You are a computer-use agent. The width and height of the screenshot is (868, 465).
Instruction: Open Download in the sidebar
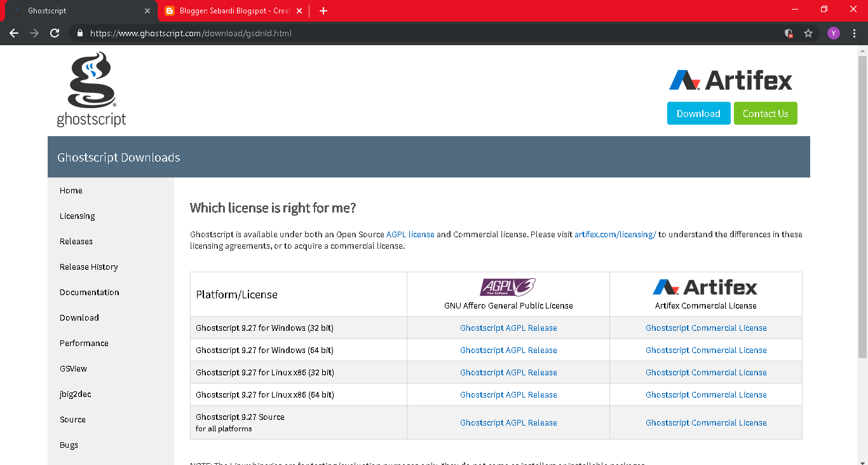tap(79, 317)
